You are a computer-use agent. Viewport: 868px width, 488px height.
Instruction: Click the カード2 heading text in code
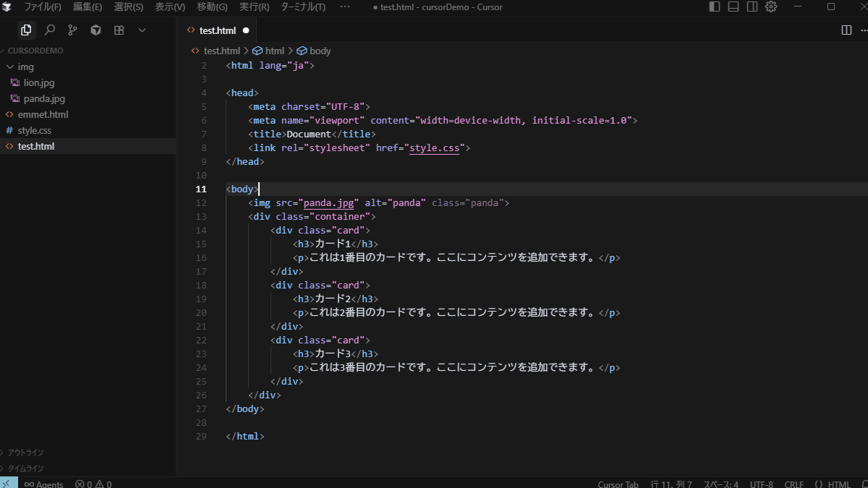pos(333,299)
